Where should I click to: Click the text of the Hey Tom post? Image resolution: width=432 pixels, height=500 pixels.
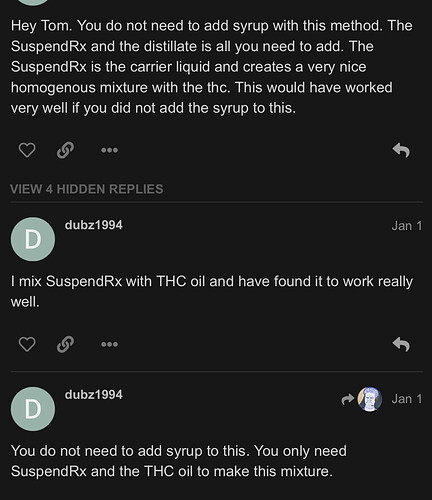coord(212,67)
